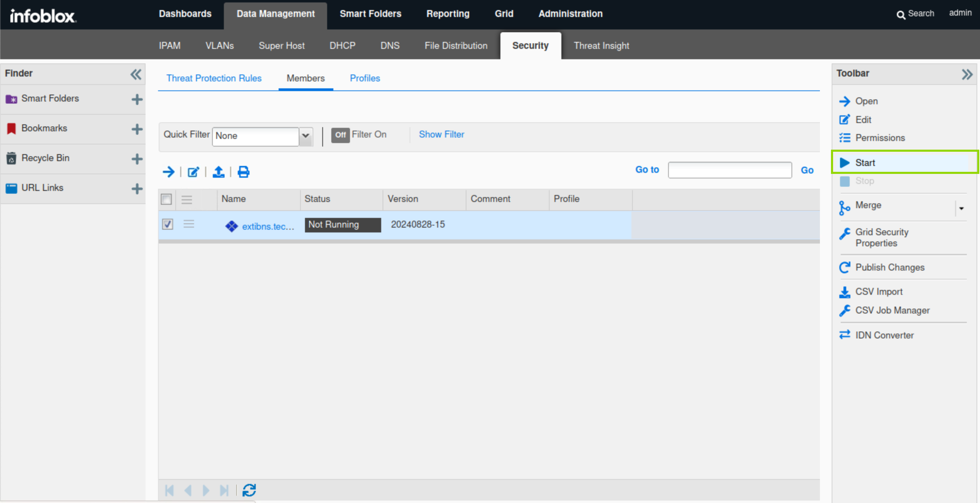Launch the IDN Converter
Viewport: 980px width, 503px height.
pyautogui.click(x=884, y=335)
